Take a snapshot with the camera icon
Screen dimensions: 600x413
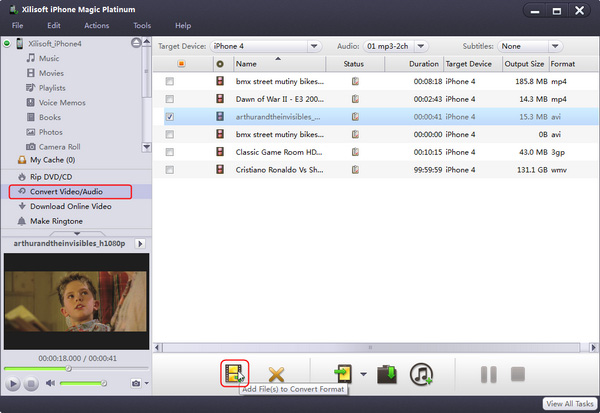135,384
